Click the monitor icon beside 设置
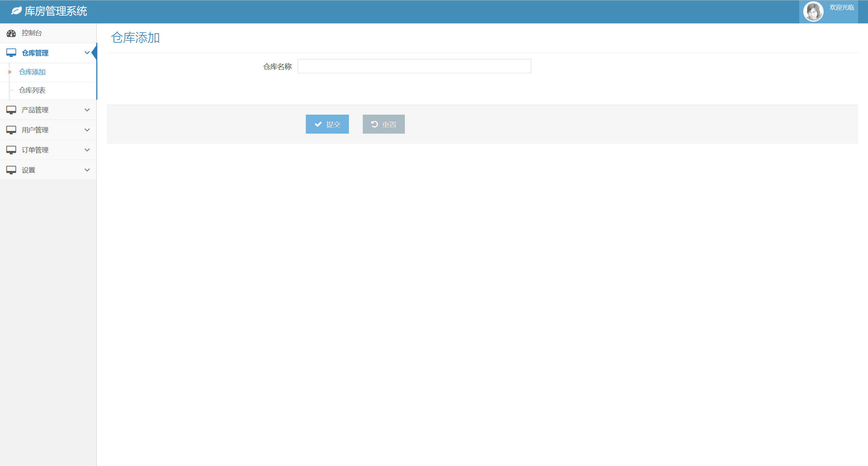 click(11, 170)
